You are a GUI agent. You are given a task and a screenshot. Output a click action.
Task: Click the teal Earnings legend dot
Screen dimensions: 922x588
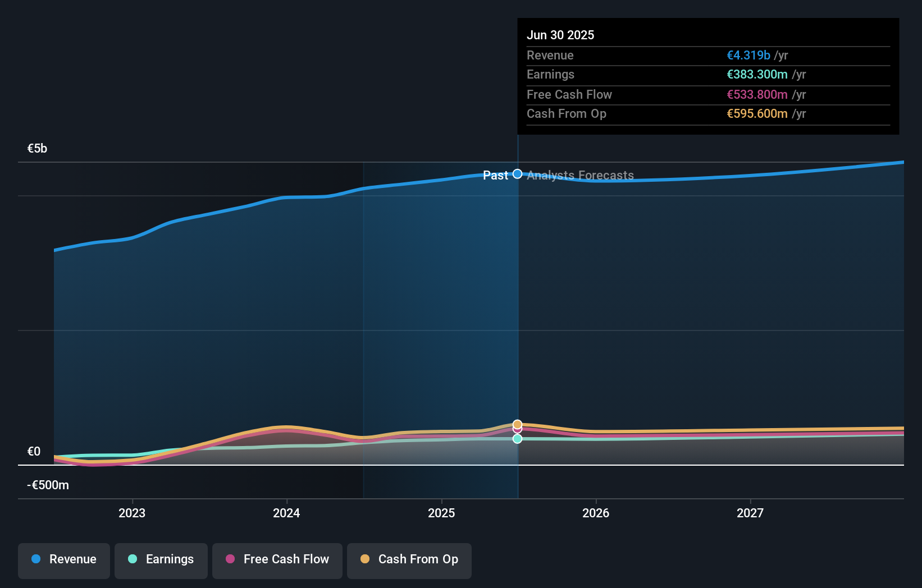[x=133, y=559]
